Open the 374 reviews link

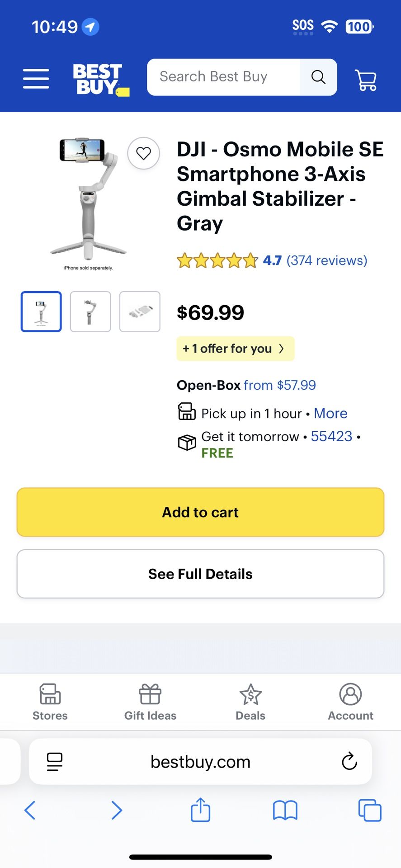click(x=326, y=260)
